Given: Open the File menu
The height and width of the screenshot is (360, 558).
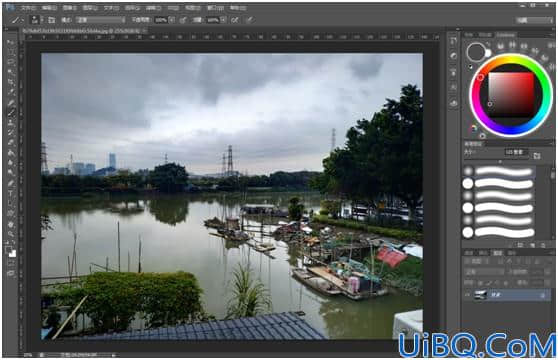Looking at the screenshot, I should click(x=28, y=8).
